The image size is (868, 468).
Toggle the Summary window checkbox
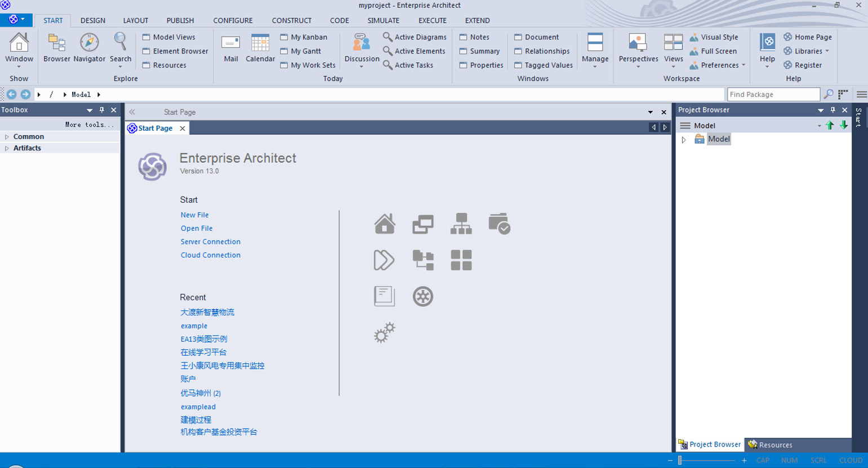point(464,51)
